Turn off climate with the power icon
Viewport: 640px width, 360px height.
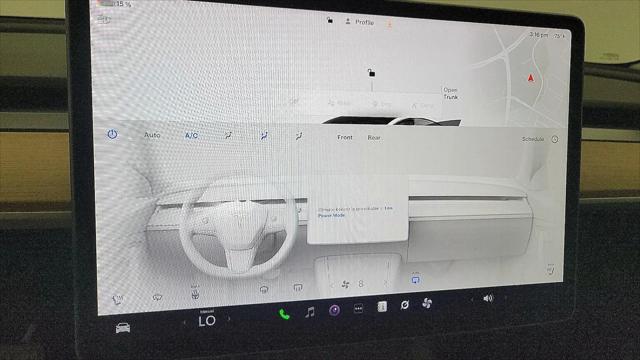point(112,134)
